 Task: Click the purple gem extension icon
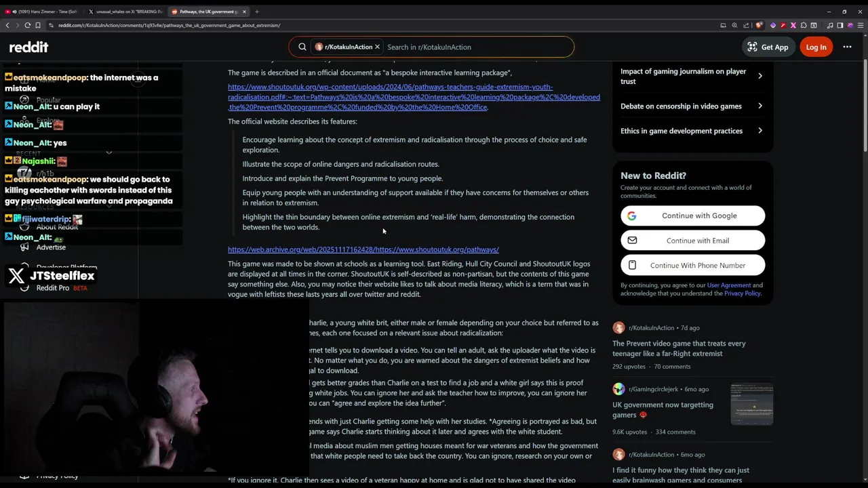coord(773,25)
